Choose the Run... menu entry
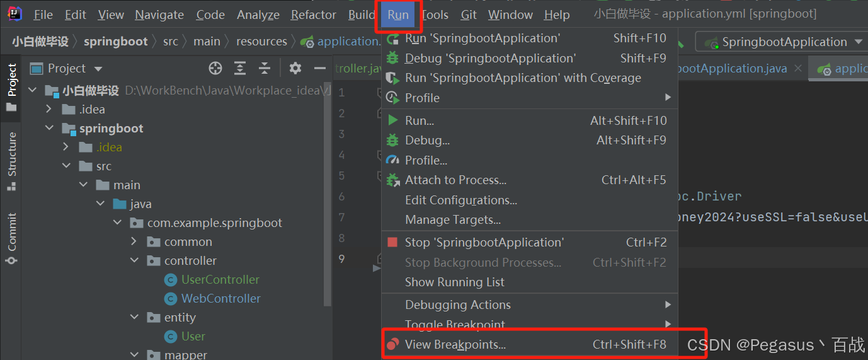This screenshot has height=360, width=868. 529,120
